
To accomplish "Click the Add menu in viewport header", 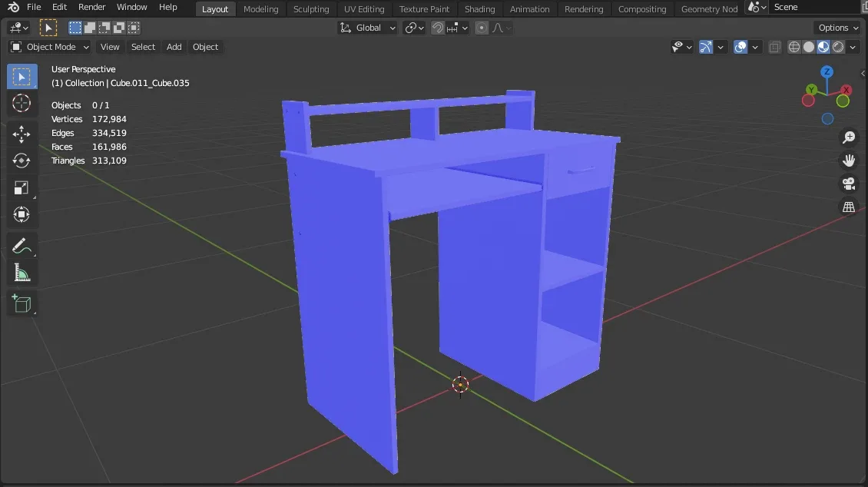I will click(x=174, y=46).
